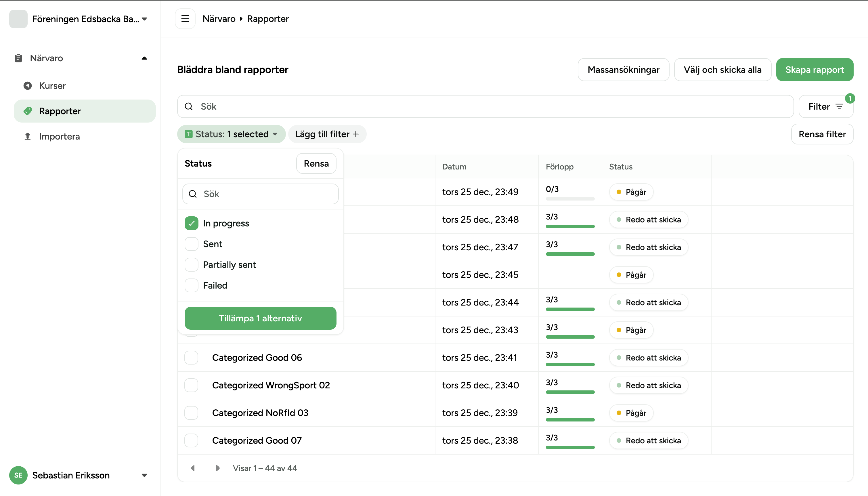Check the Partially sent checkbox
868x496 pixels.
click(191, 265)
